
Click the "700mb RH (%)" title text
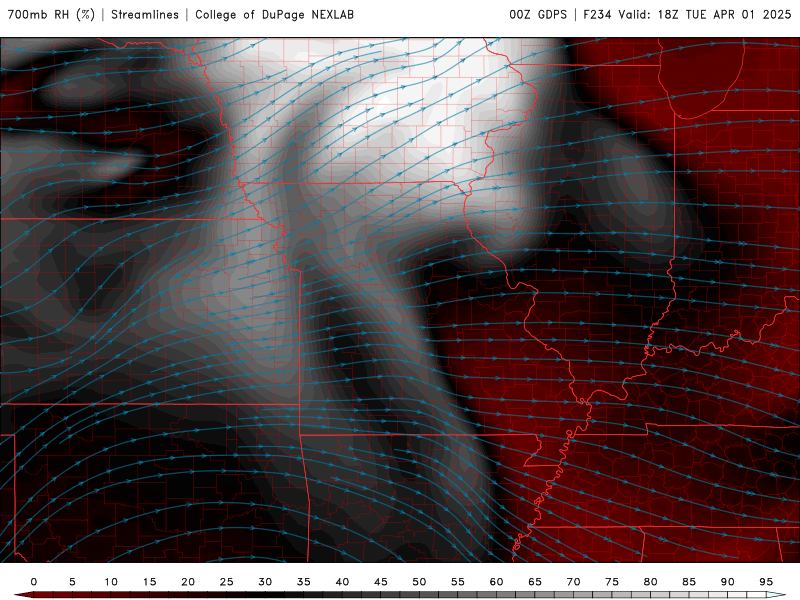pyautogui.click(x=52, y=15)
